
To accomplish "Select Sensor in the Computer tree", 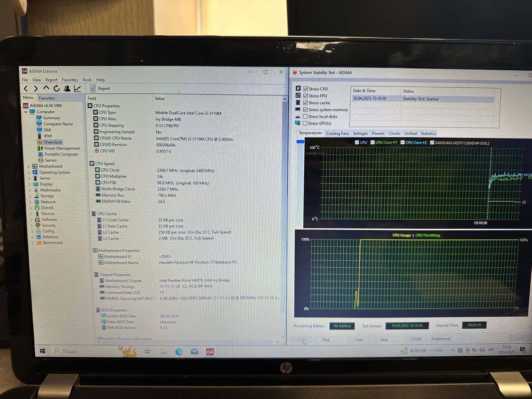I will (x=50, y=160).
